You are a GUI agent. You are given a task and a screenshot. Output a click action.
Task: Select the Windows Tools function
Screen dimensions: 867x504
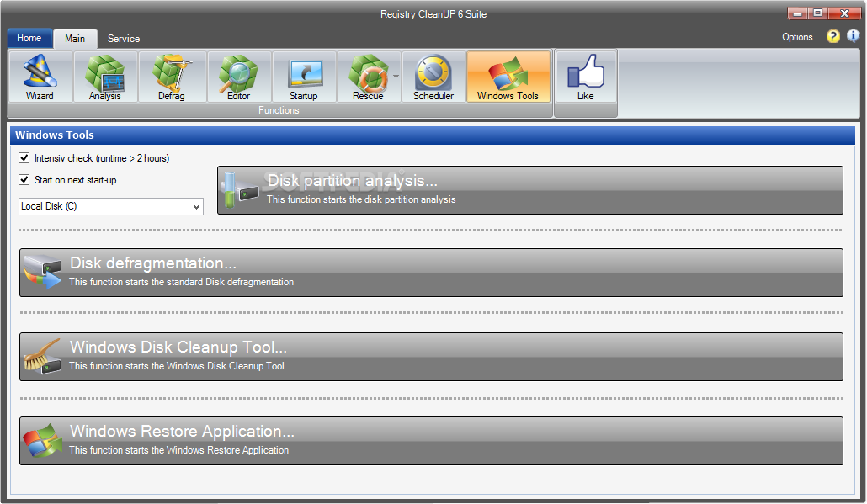click(508, 77)
